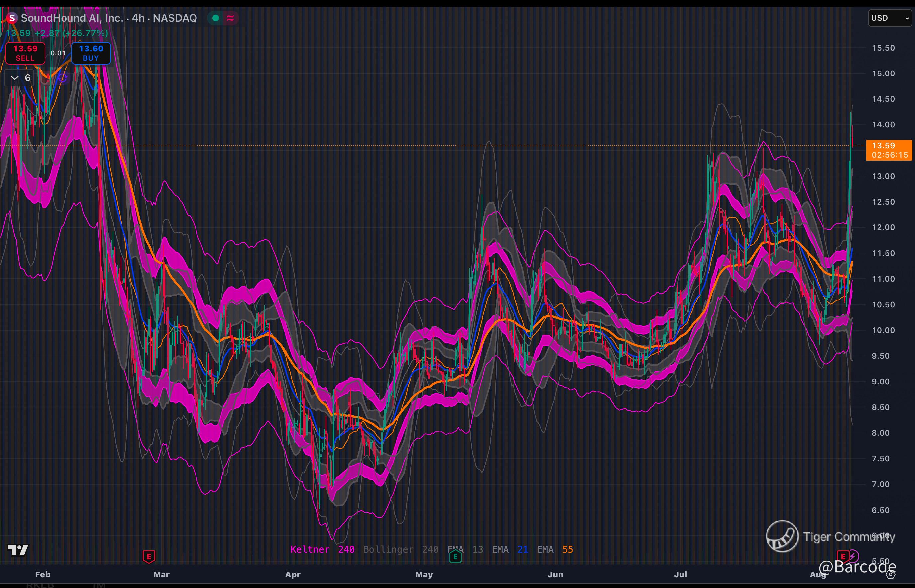The height and width of the screenshot is (588, 915).
Task: Click the SoundHound 'S' symbol logo
Action: pyautogui.click(x=12, y=18)
